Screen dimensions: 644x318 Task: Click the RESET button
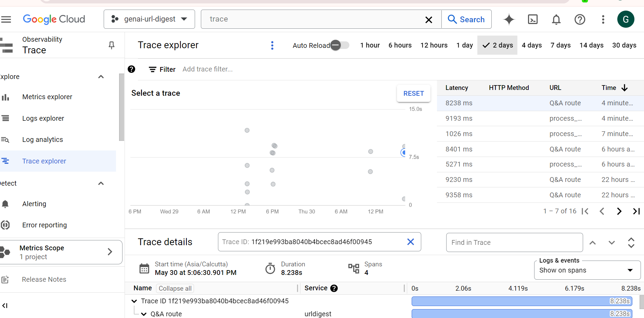[413, 93]
